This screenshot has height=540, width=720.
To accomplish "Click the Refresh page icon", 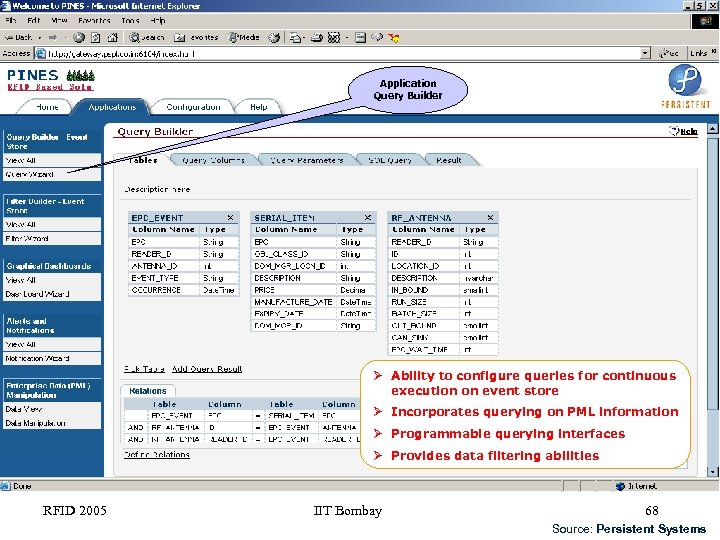I will pyautogui.click(x=96, y=38).
